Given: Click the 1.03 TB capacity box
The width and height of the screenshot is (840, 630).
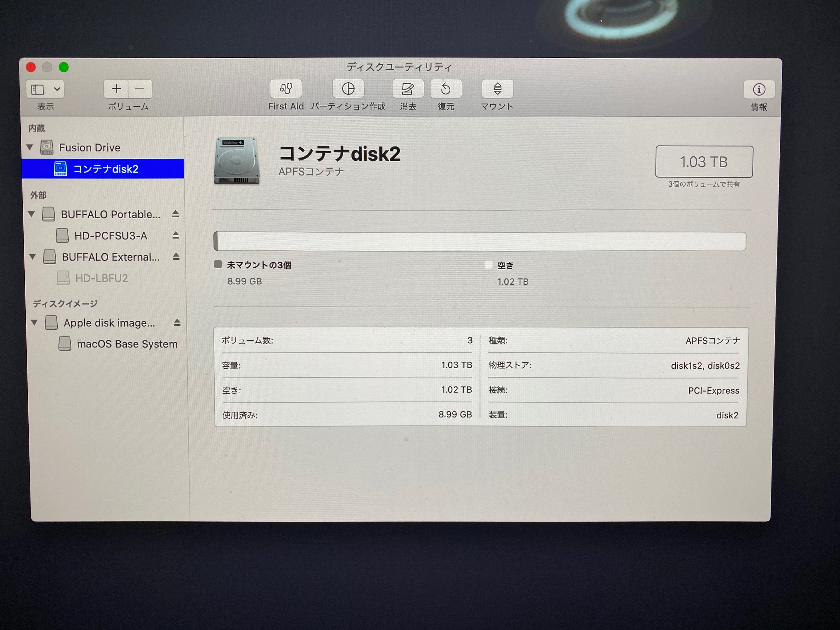Looking at the screenshot, I should 704,162.
